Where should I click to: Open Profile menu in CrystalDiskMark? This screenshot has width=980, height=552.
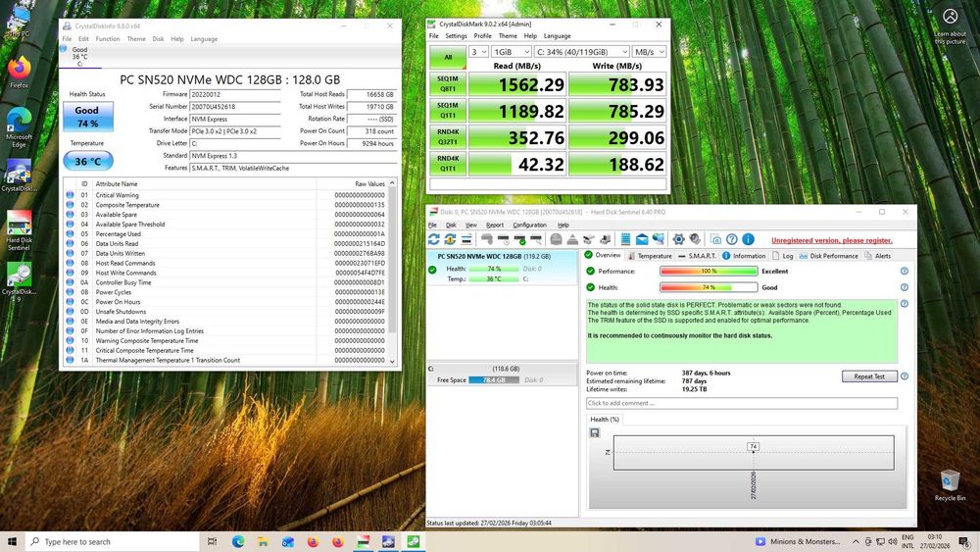(482, 36)
